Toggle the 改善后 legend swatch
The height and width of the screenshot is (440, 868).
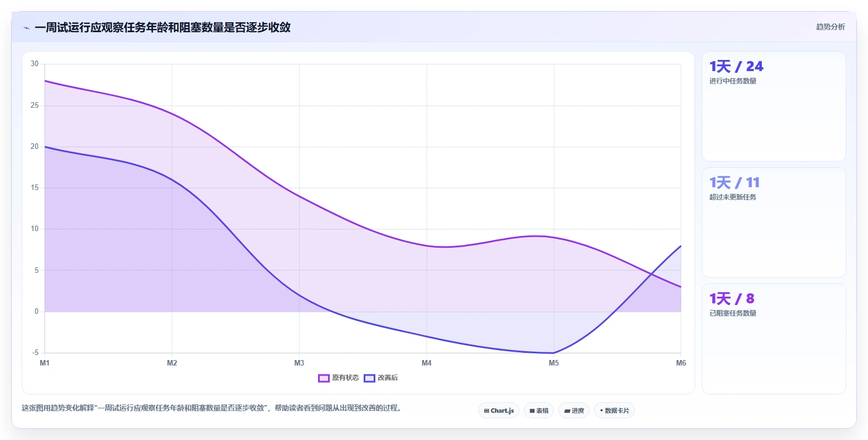tap(369, 378)
